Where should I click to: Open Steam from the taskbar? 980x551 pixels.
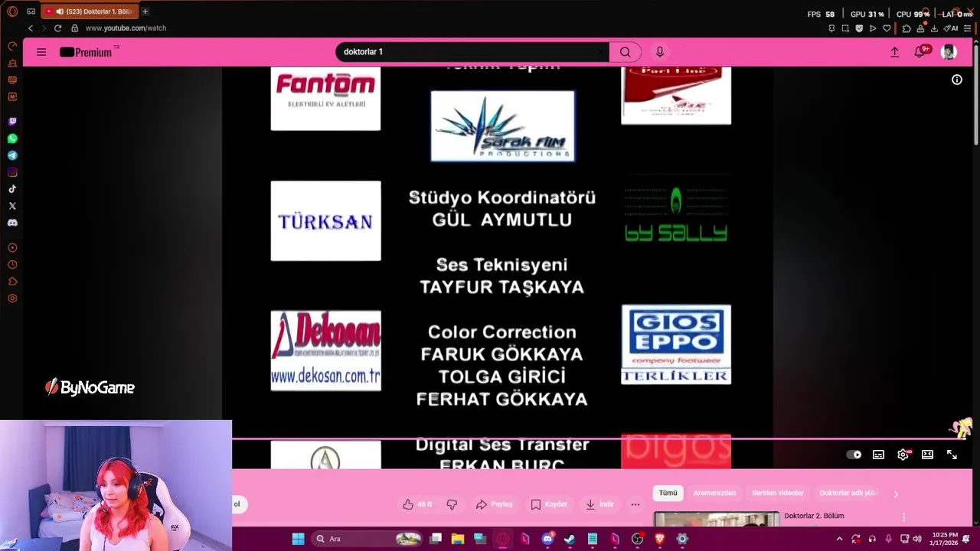(x=570, y=539)
